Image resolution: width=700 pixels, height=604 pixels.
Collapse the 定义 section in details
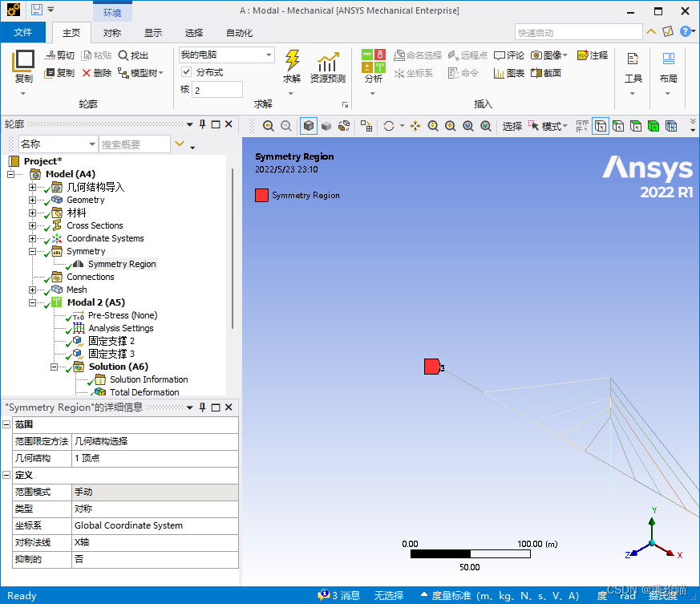[6, 474]
